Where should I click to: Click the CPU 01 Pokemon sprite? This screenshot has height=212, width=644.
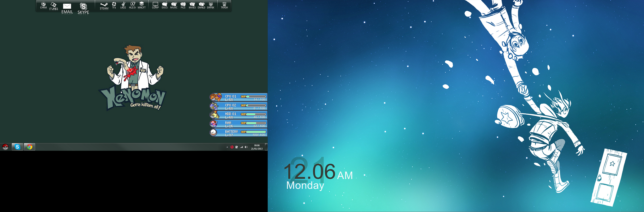pyautogui.click(x=215, y=97)
